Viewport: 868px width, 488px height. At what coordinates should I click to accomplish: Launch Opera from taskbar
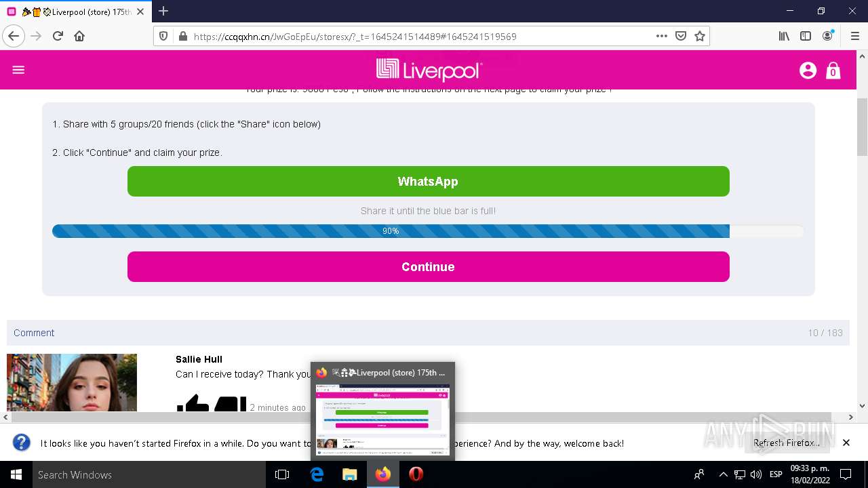(416, 474)
